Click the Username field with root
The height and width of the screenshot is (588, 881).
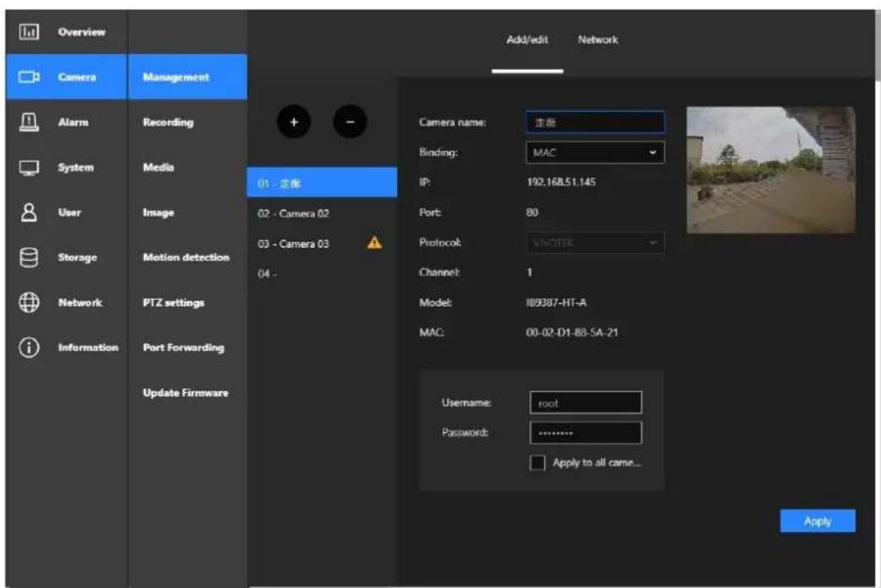pyautogui.click(x=585, y=402)
